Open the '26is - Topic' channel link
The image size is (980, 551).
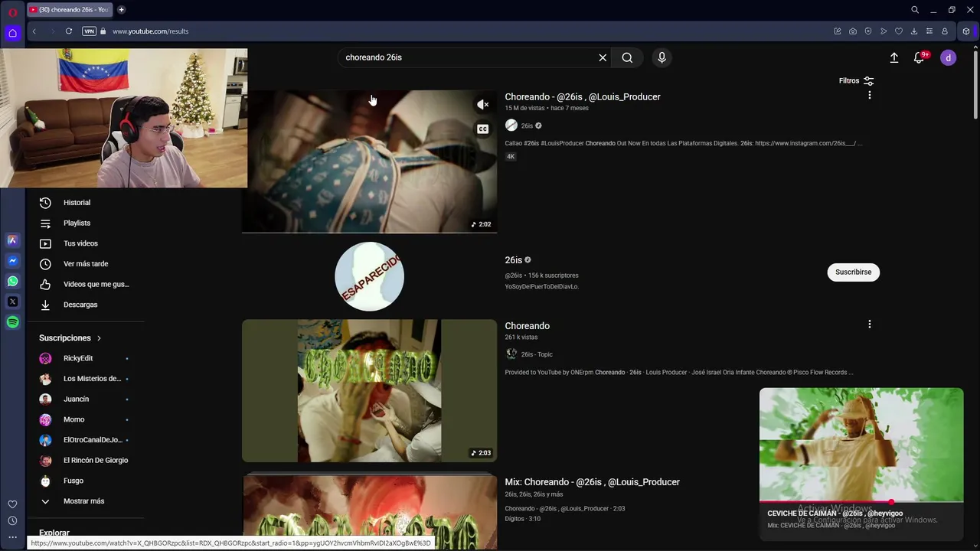click(537, 354)
